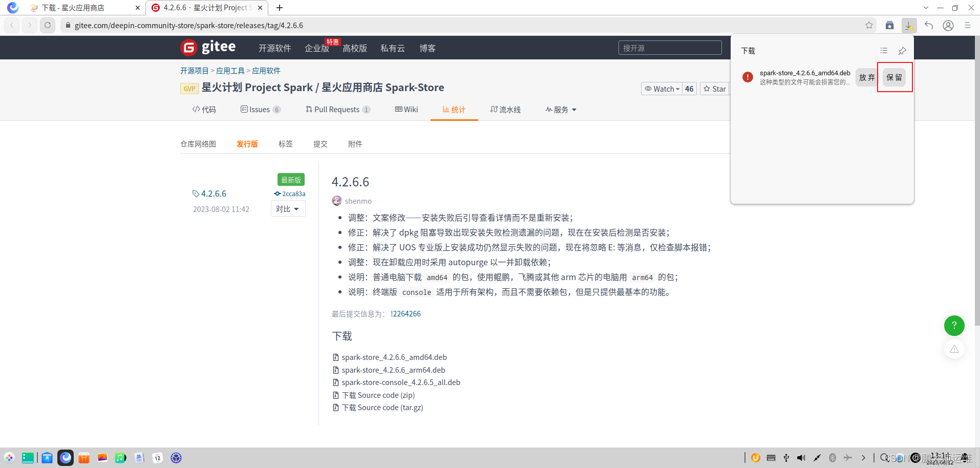Viewport: 980px width, 468px height.
Task: Open the browser hamburger menu
Action: 967,25
